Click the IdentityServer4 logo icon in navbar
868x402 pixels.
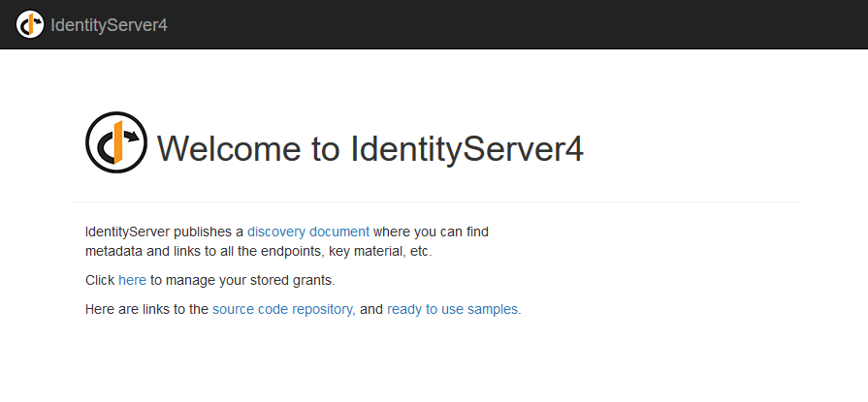point(30,24)
